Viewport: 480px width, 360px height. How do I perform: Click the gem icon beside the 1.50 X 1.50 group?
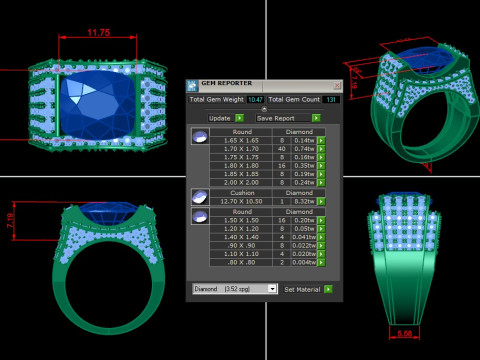point(200,216)
